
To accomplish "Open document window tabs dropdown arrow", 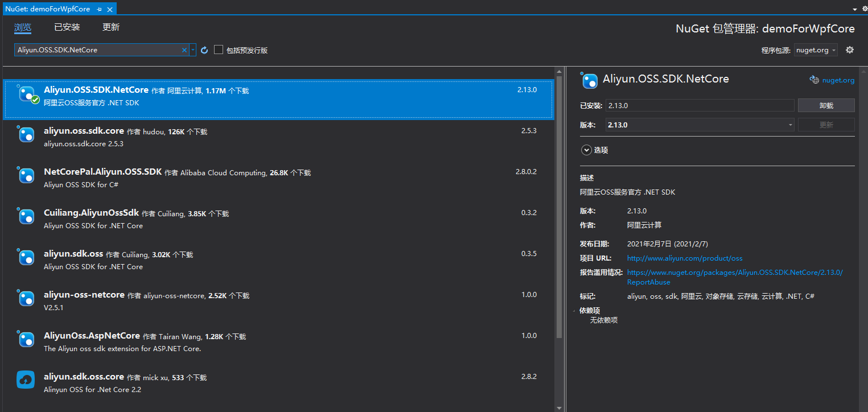I will 855,9.
